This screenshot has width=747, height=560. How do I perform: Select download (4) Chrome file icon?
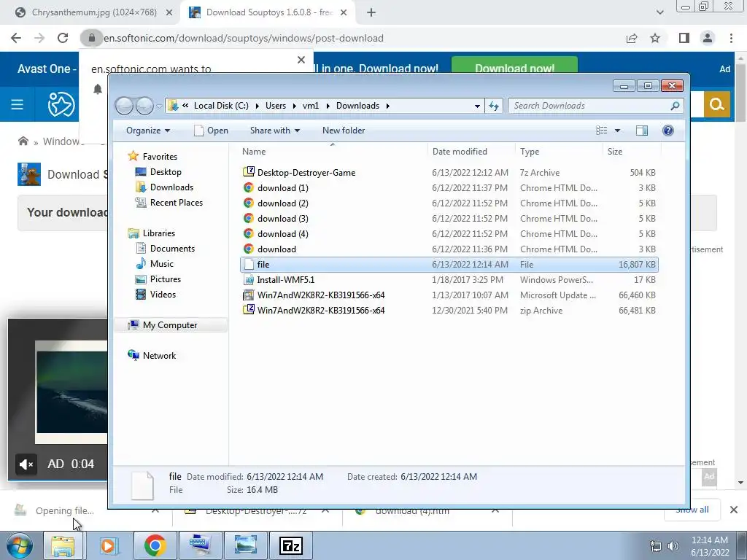(248, 233)
